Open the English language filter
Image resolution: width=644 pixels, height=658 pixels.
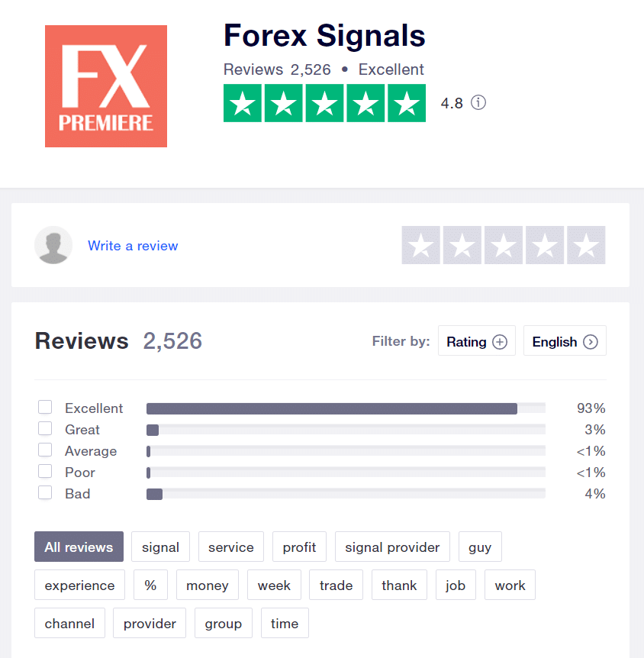pyautogui.click(x=565, y=340)
